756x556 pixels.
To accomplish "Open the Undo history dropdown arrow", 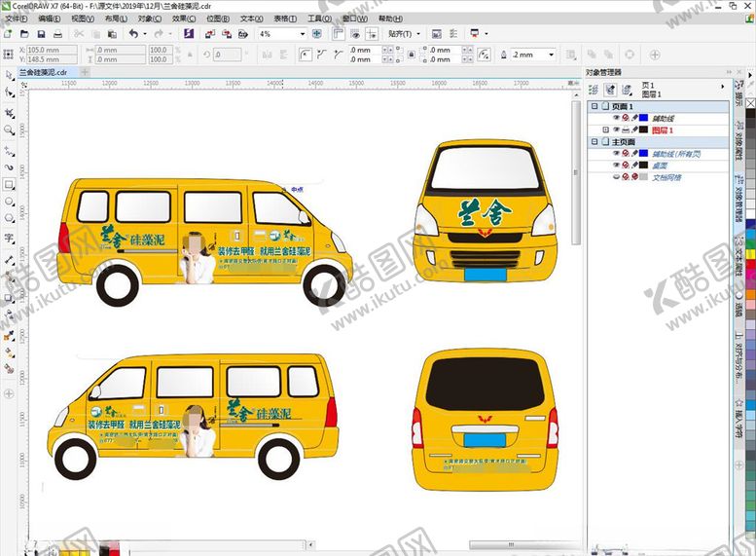I will [145, 34].
